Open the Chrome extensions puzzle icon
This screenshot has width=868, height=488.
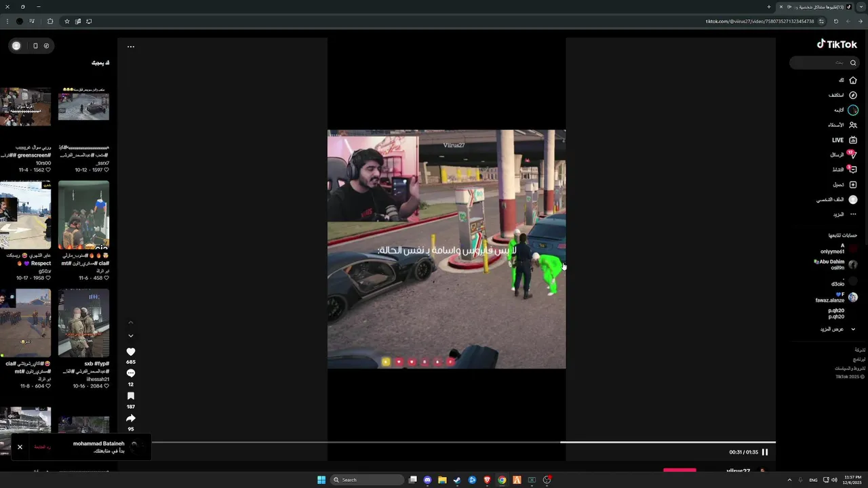pyautogui.click(x=50, y=21)
